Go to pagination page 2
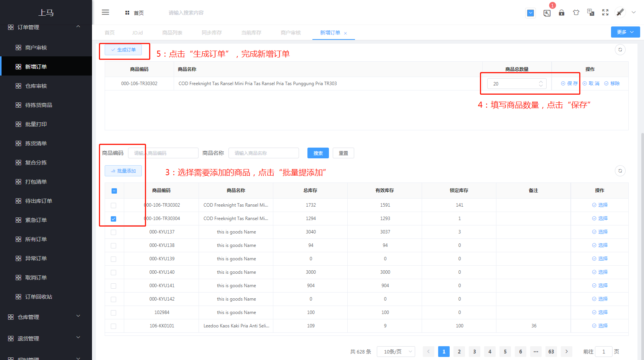The width and height of the screenshot is (644, 360). tap(459, 352)
